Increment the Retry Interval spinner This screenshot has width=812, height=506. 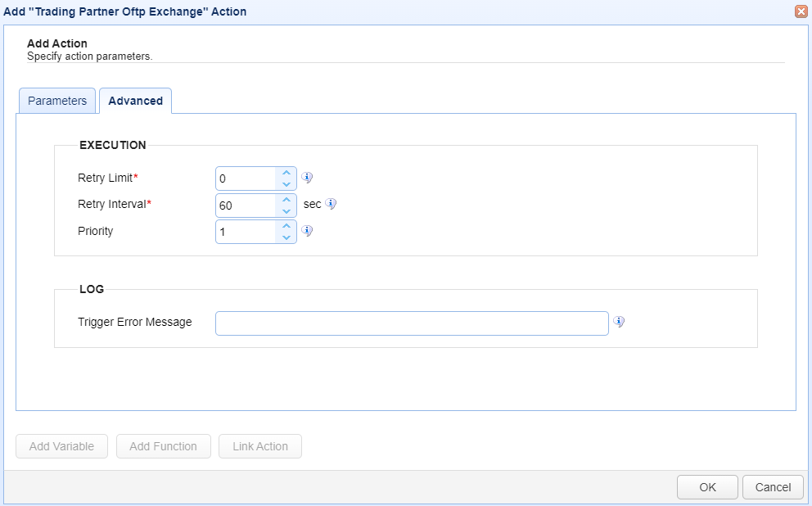click(286, 199)
